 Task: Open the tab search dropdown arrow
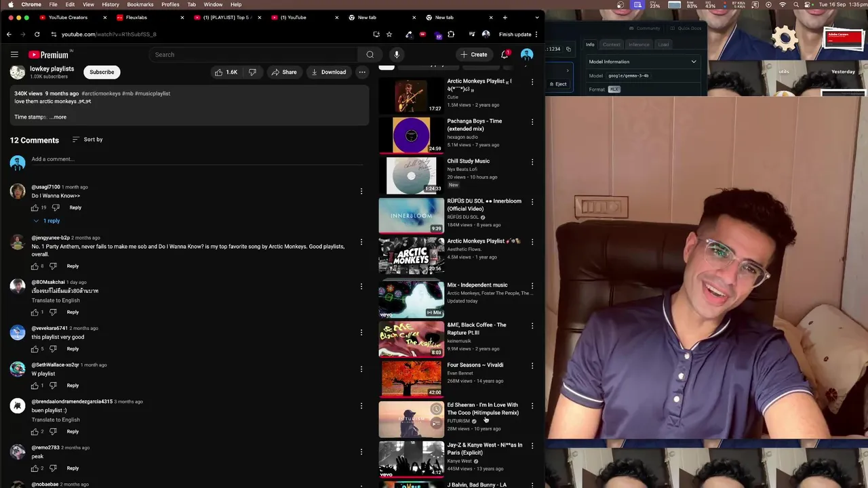point(537,17)
